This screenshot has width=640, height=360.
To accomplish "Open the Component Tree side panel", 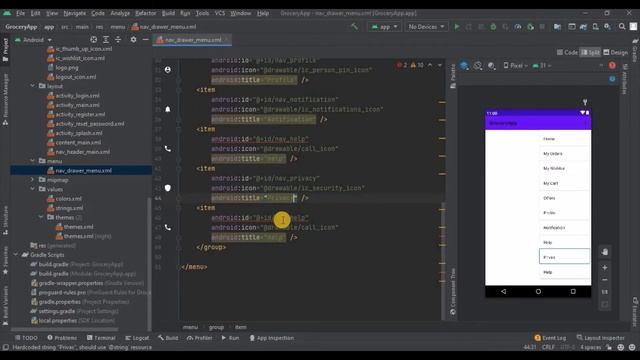I will [x=453, y=292].
